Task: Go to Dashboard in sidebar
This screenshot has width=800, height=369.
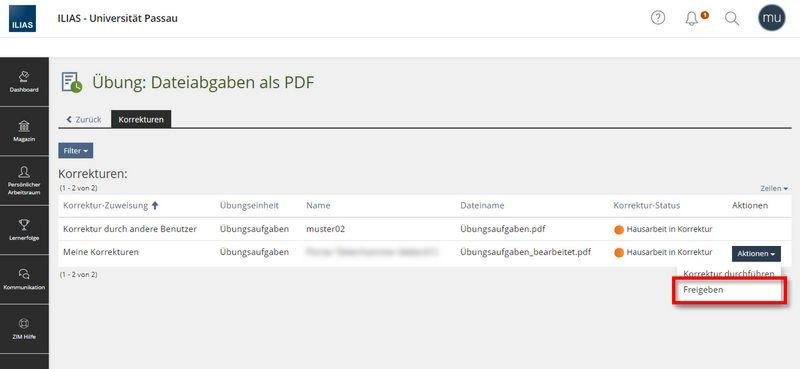Action: [24, 82]
